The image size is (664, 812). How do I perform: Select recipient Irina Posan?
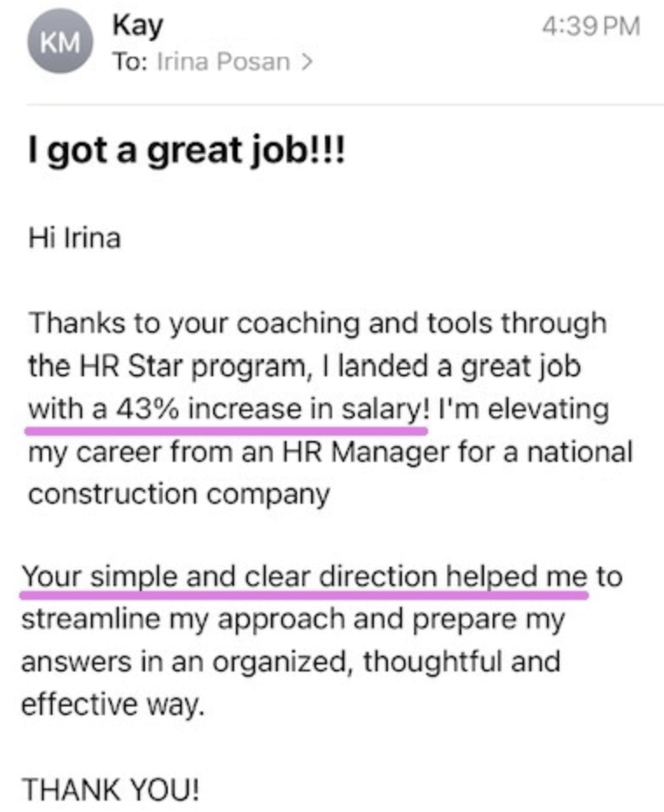222,63
